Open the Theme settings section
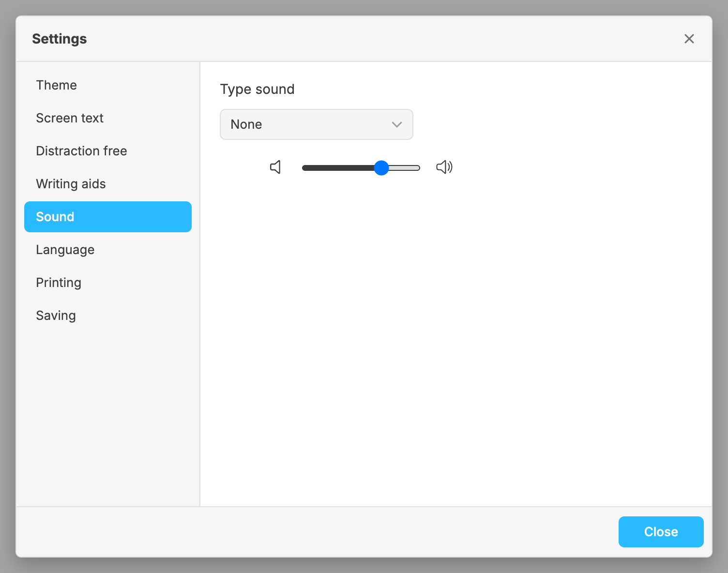 coord(108,85)
